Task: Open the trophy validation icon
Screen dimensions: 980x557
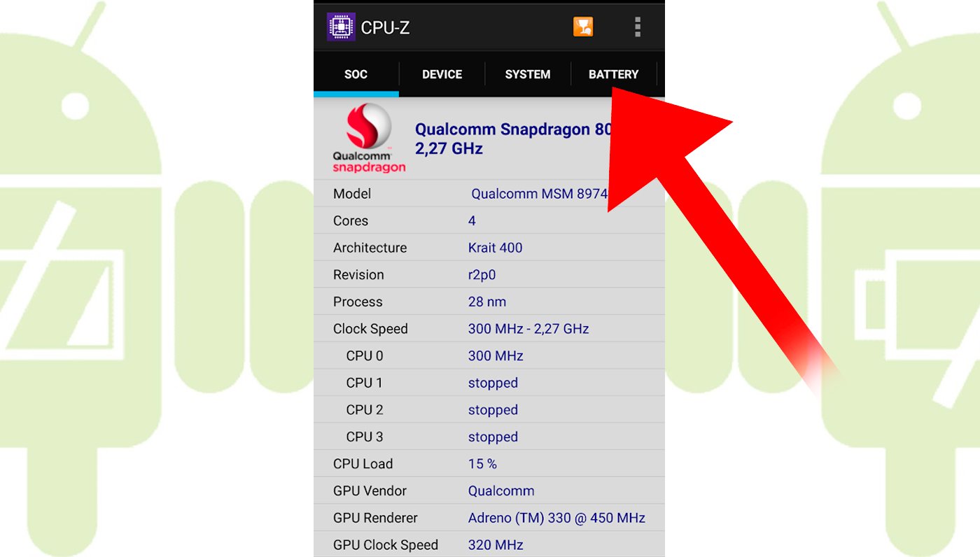Action: (x=583, y=27)
